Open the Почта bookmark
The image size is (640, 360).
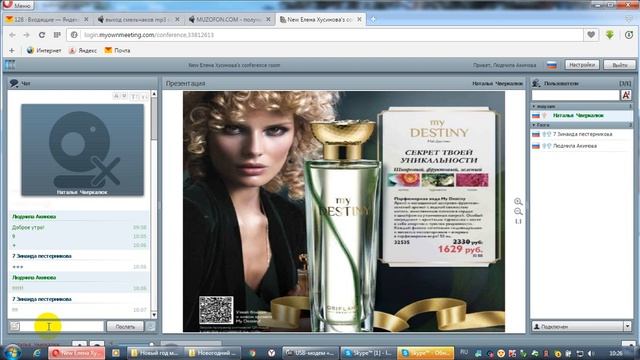click(118, 51)
